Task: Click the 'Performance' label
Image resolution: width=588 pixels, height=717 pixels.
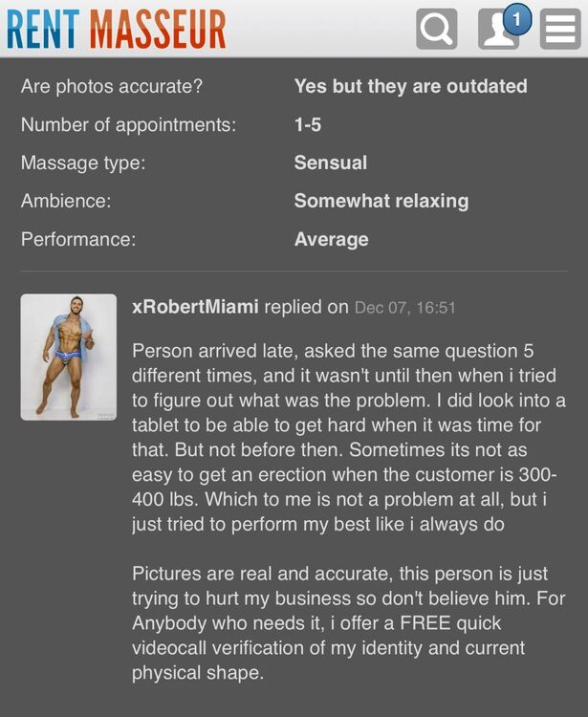Action: point(78,239)
